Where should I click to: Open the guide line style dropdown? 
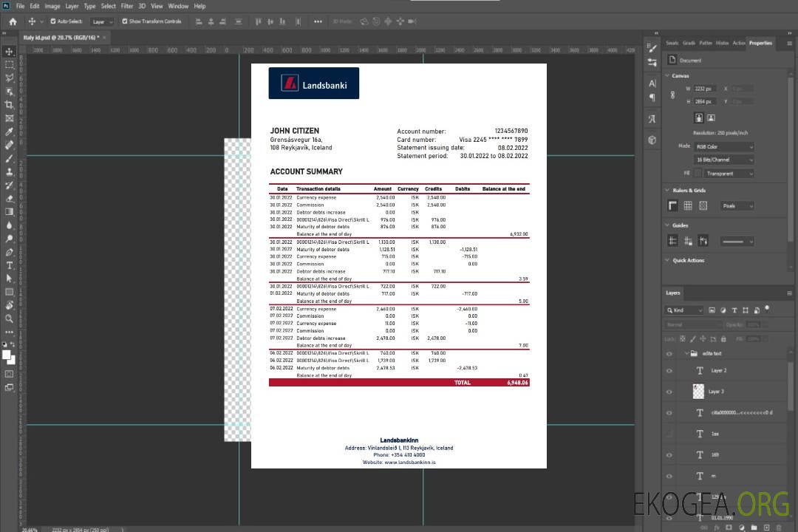(x=737, y=242)
